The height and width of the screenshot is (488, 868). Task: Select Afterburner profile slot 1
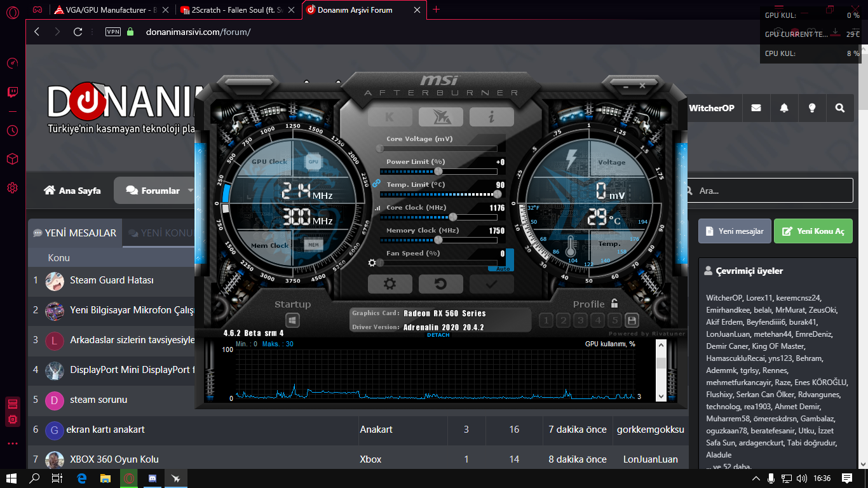pyautogui.click(x=546, y=320)
